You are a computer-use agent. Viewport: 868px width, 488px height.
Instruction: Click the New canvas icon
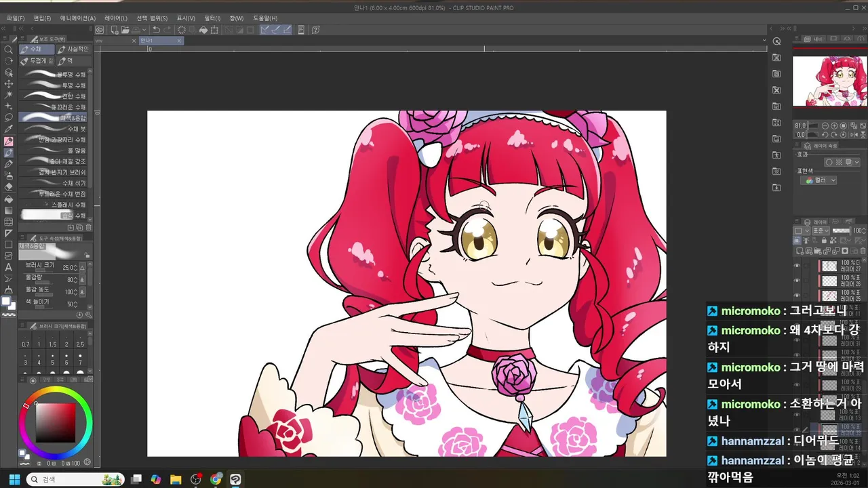point(115,30)
